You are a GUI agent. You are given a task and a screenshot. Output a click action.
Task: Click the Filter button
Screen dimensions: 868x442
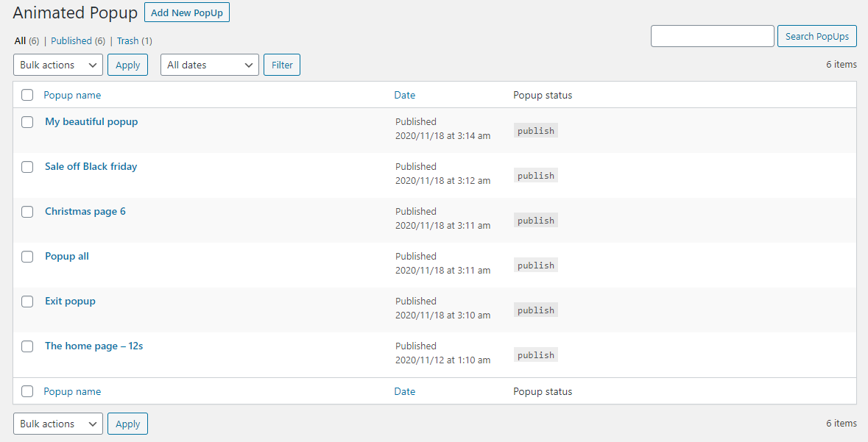(282, 65)
